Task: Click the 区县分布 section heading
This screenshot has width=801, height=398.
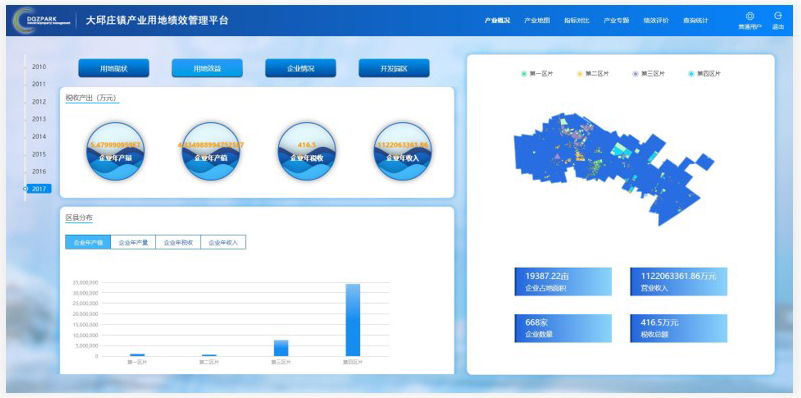Action: 79,218
